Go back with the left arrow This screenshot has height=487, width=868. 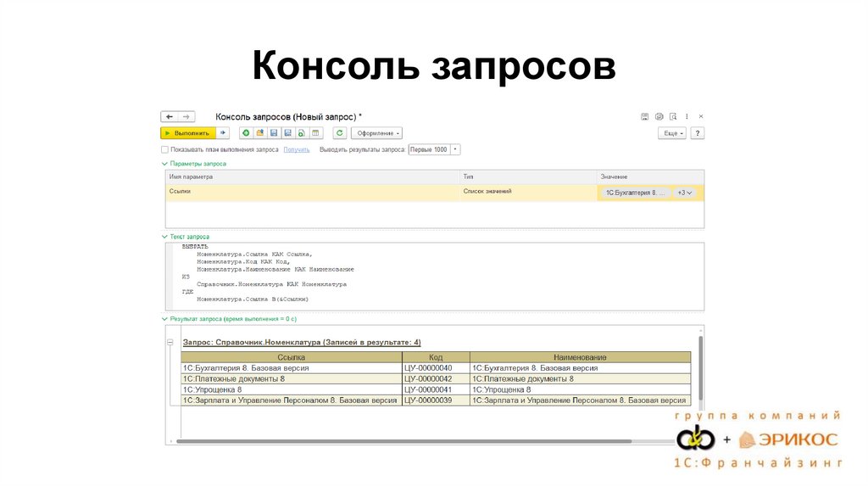coord(170,117)
